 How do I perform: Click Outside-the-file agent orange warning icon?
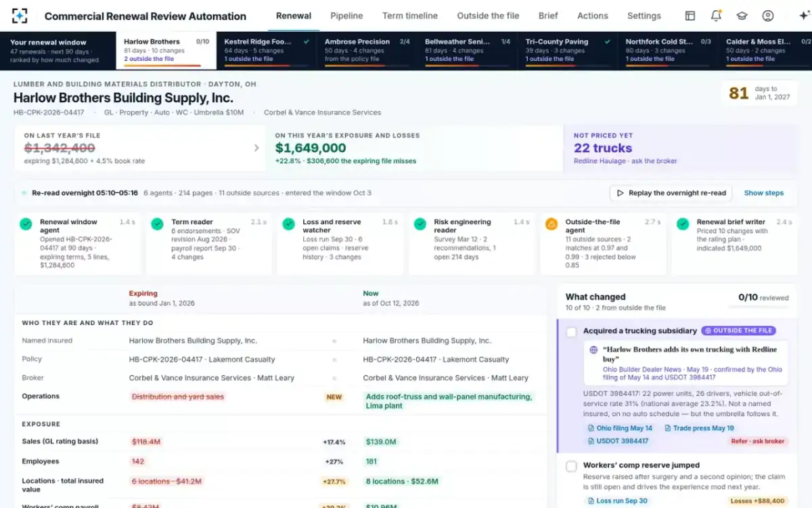tap(551, 224)
